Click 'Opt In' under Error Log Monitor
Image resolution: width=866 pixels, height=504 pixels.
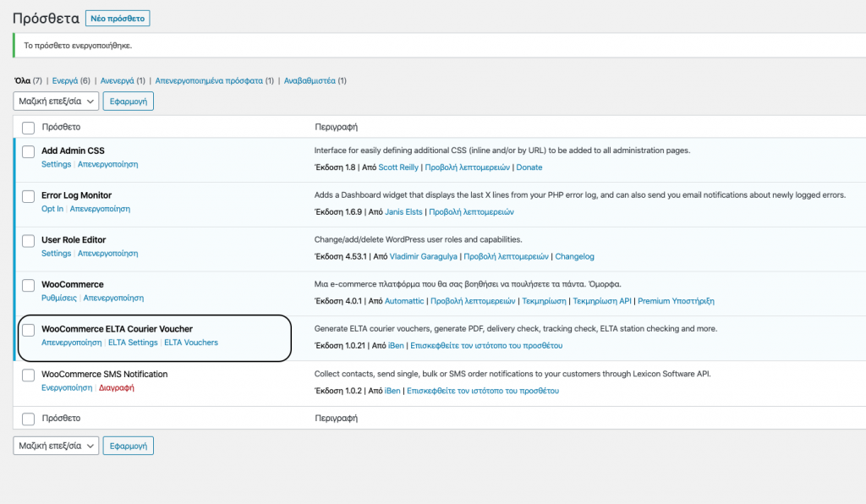(52, 209)
